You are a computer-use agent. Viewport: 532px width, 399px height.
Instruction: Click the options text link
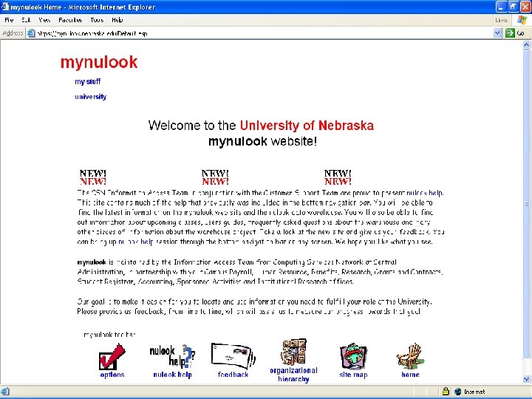pyautogui.click(x=112, y=375)
